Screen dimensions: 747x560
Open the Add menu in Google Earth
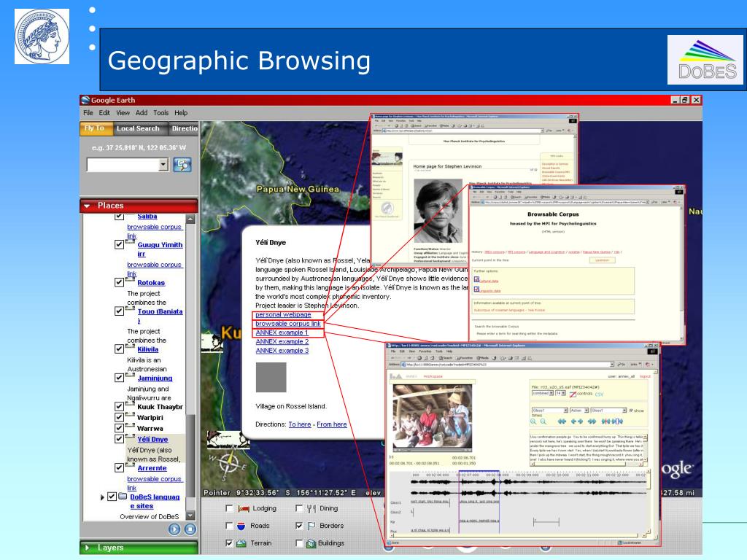click(x=142, y=113)
